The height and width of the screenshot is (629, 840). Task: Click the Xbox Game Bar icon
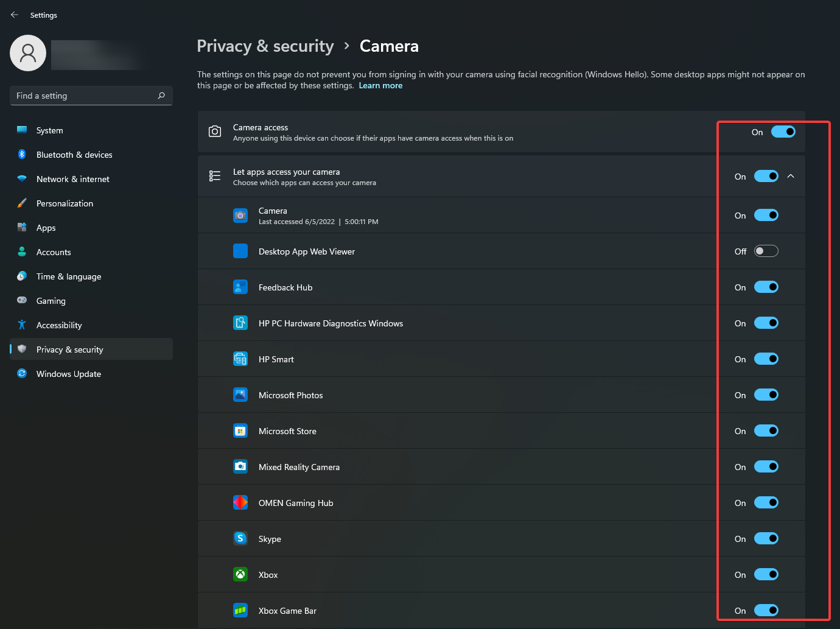coord(240,610)
